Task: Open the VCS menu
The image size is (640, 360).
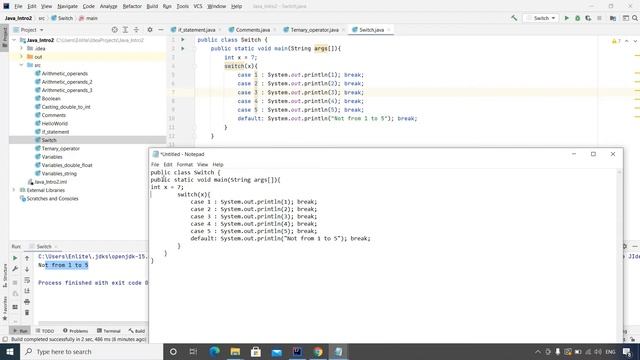Action: coord(198,7)
